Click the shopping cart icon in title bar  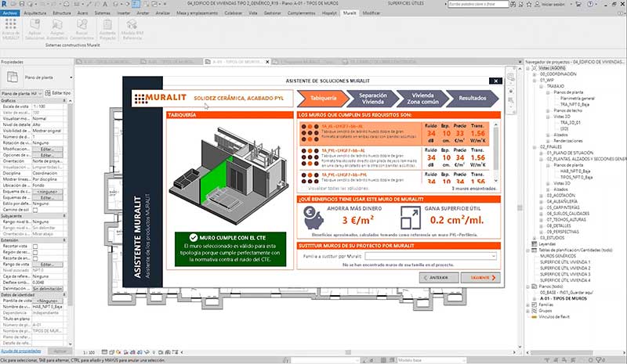click(578, 5)
